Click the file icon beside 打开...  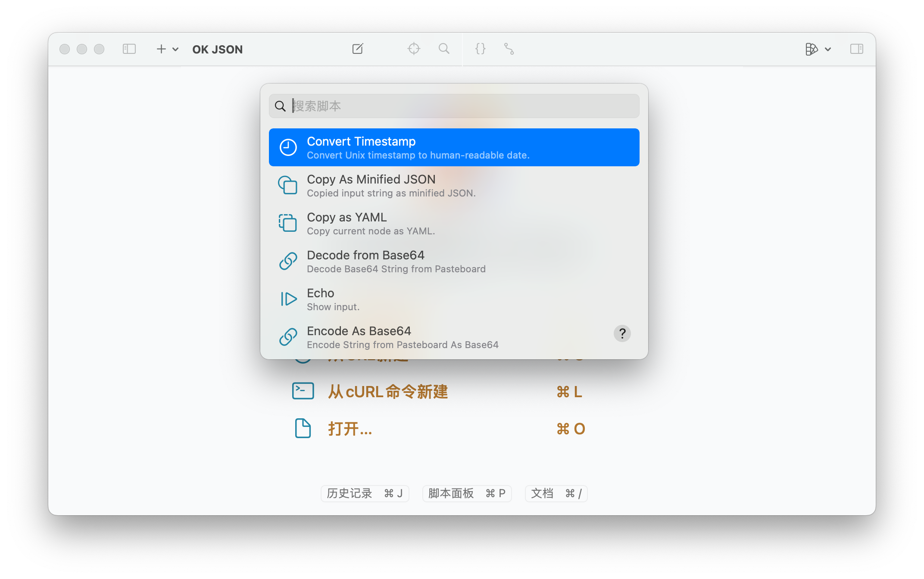(303, 428)
